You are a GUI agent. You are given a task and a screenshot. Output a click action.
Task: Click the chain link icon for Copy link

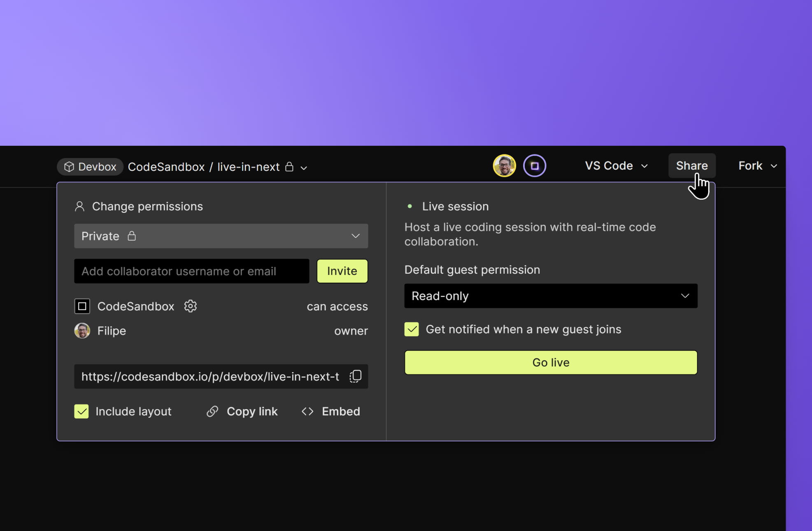[x=212, y=411]
